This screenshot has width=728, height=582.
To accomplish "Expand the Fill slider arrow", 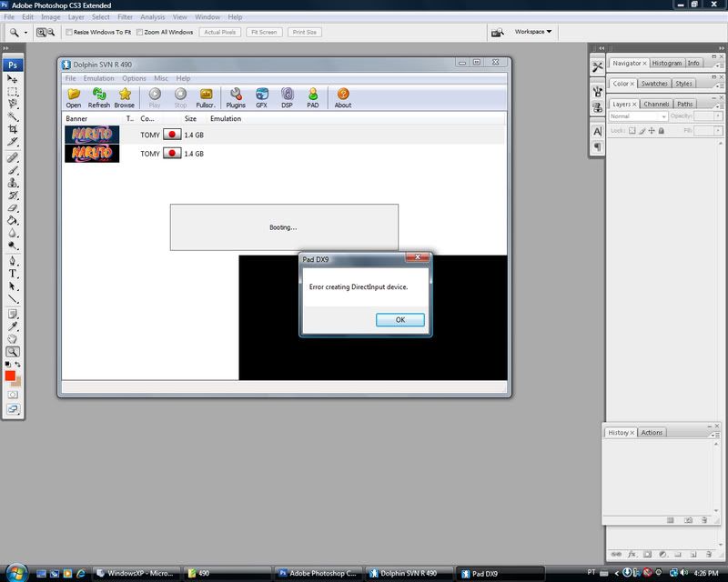I will pyautogui.click(x=718, y=131).
